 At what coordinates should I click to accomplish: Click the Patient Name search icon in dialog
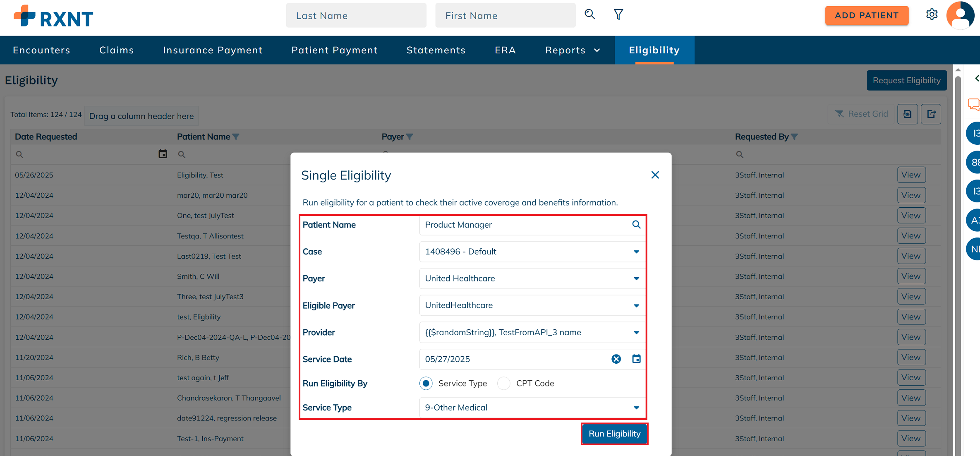[636, 225]
